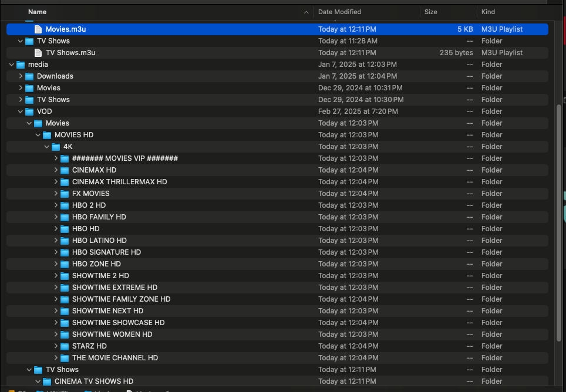Click the VOD folder icon
566x392 pixels.
[x=29, y=111]
